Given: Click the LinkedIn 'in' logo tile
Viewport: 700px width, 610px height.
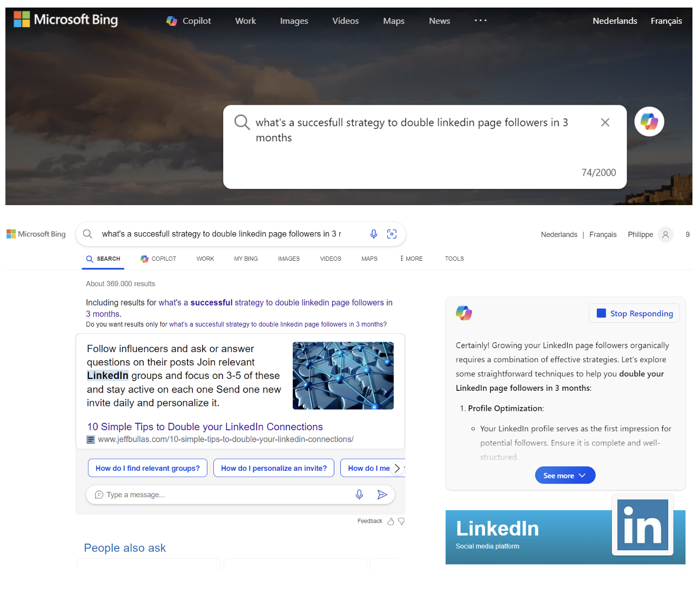Looking at the screenshot, I should pos(643,525).
